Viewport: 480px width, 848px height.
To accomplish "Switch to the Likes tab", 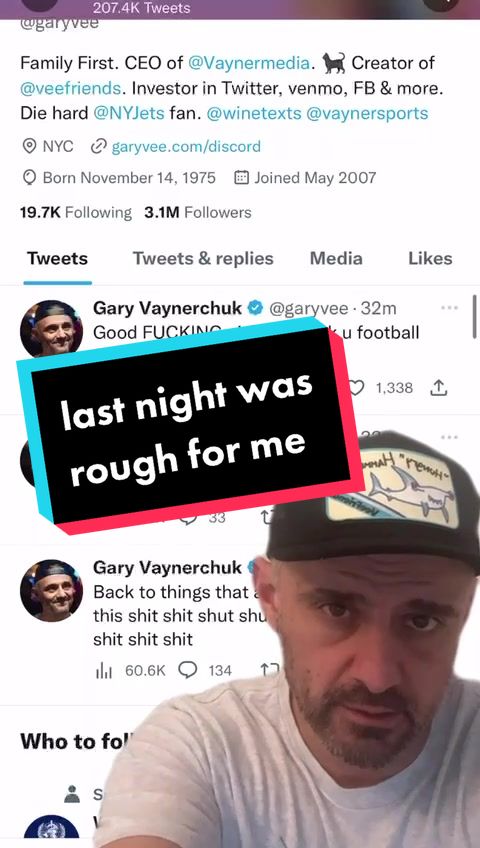I will click(430, 259).
